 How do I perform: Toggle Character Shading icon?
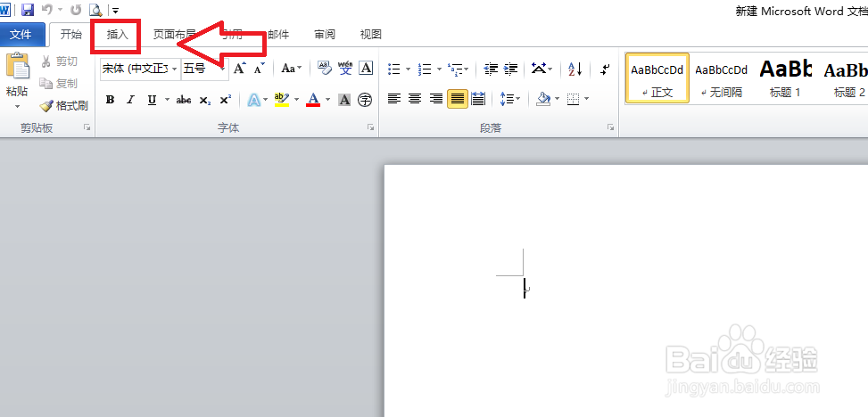pyautogui.click(x=344, y=100)
